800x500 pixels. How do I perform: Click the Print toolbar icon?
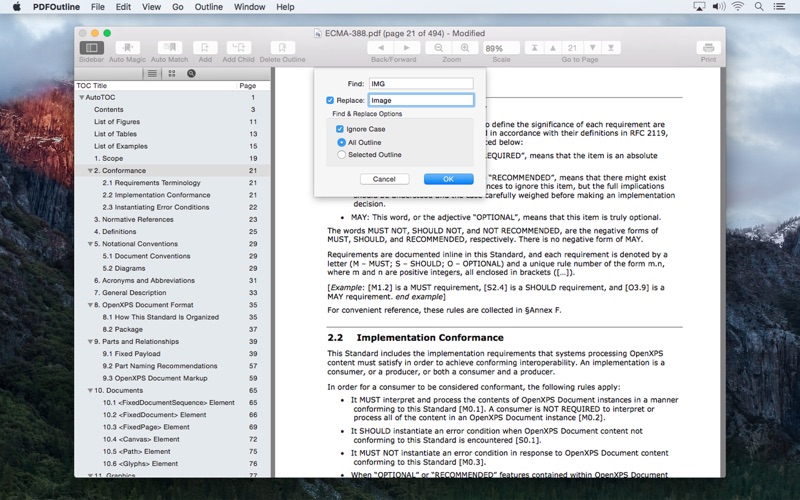pos(709,47)
